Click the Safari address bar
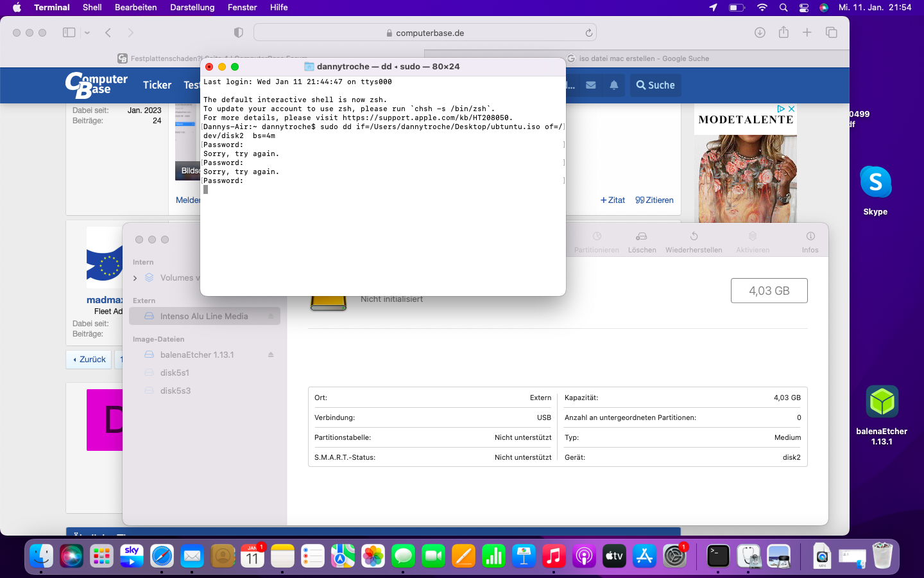 coord(425,33)
